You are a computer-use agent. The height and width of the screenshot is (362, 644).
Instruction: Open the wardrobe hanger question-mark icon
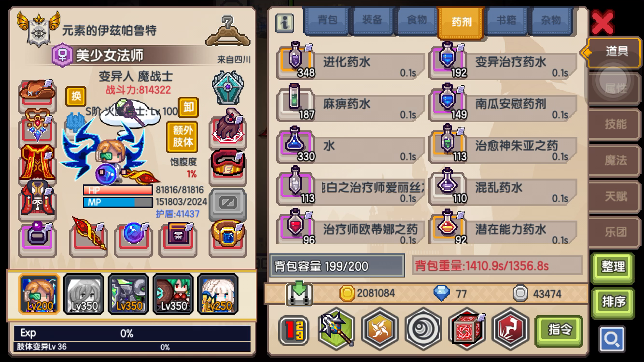(x=228, y=31)
